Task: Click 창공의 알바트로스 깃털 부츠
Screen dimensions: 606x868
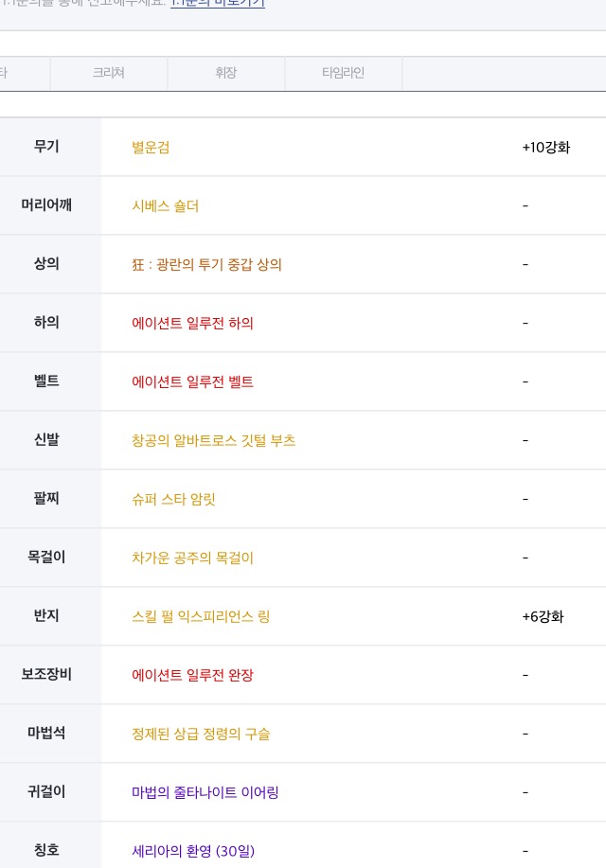Action: tap(213, 441)
